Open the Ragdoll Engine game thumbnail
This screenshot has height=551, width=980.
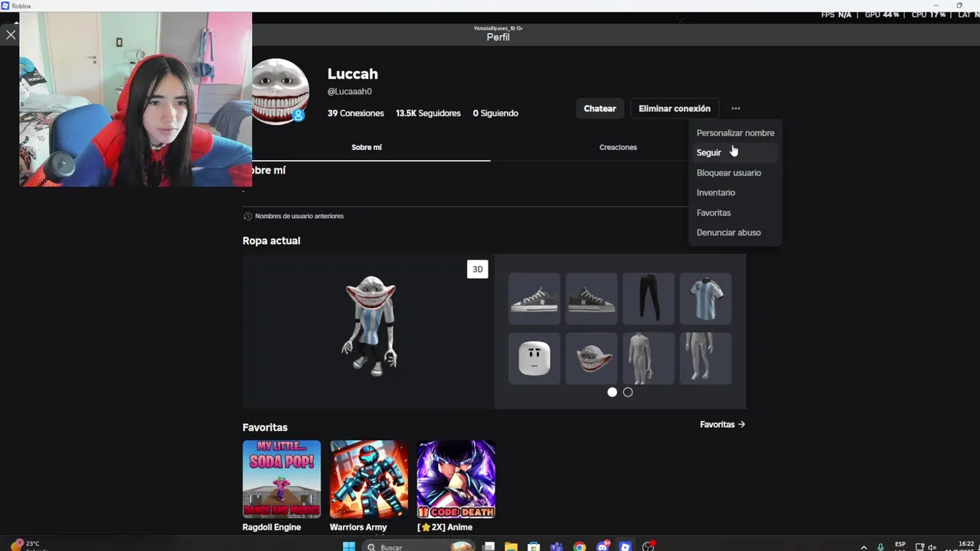[x=282, y=479]
